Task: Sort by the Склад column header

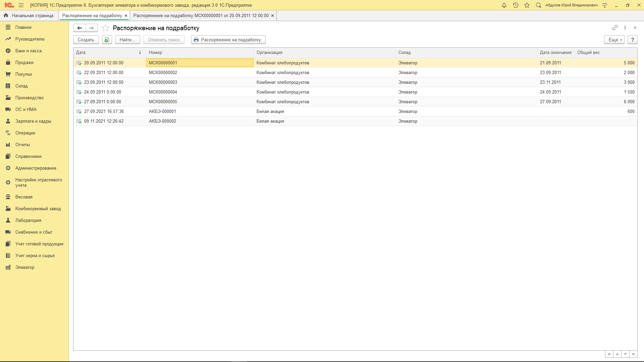Action: 466,53
